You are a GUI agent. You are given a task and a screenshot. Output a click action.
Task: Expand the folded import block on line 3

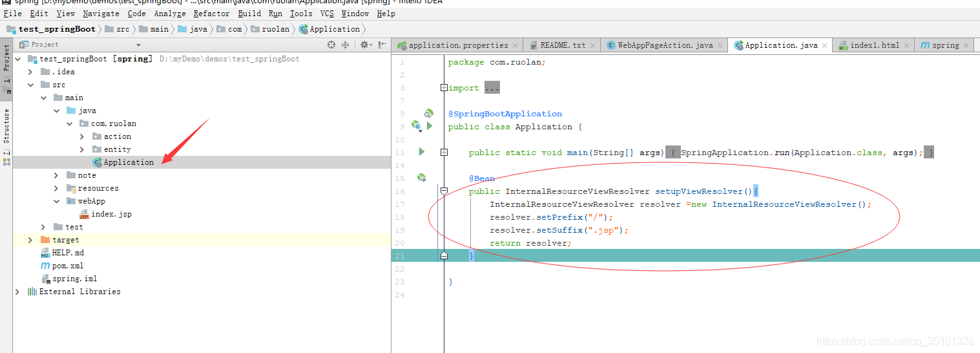(444, 88)
